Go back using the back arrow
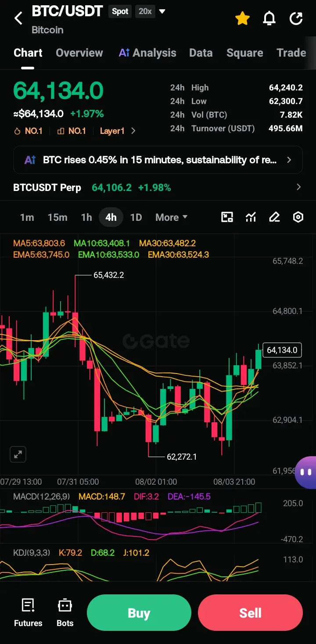Image resolution: width=316 pixels, height=644 pixels. [18, 18]
